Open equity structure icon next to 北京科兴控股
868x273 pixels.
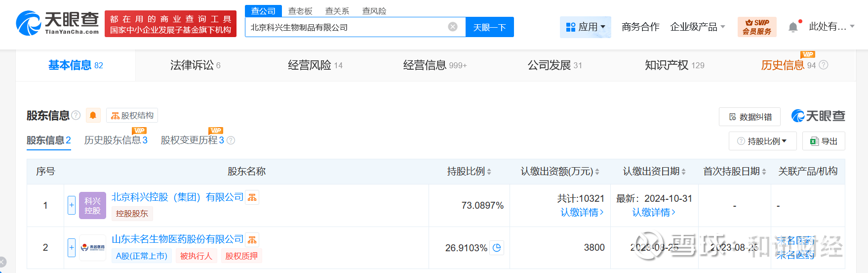tap(252, 197)
